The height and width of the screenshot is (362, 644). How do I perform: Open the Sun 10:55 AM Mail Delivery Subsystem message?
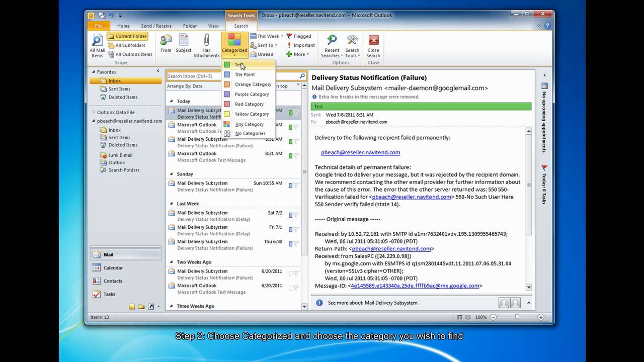point(233,187)
